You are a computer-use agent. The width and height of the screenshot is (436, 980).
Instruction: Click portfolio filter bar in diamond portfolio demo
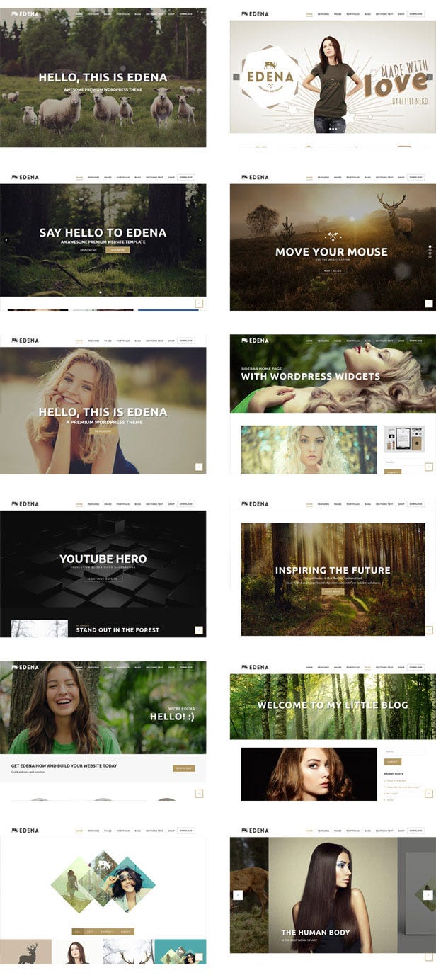103,932
